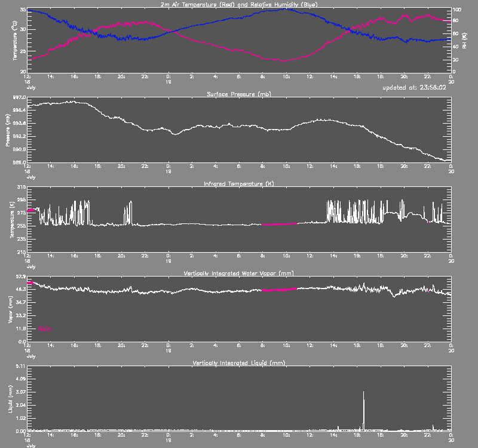The image size is (478, 448).
Task: Click the "RH (%)" right axis label
Action: (x=464, y=41)
